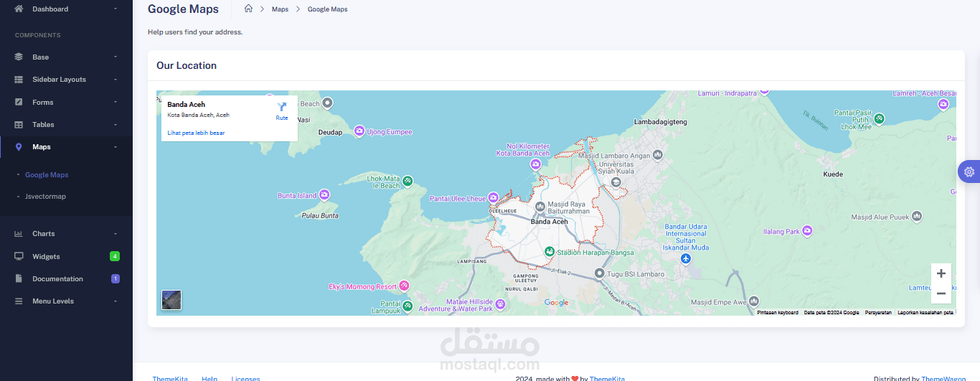Expand the Forms menu arrow

click(116, 102)
